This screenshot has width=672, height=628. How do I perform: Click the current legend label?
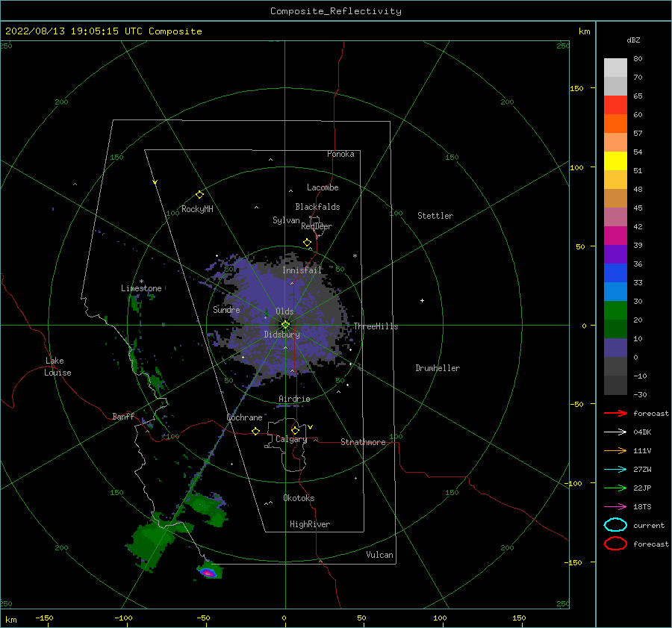point(649,525)
